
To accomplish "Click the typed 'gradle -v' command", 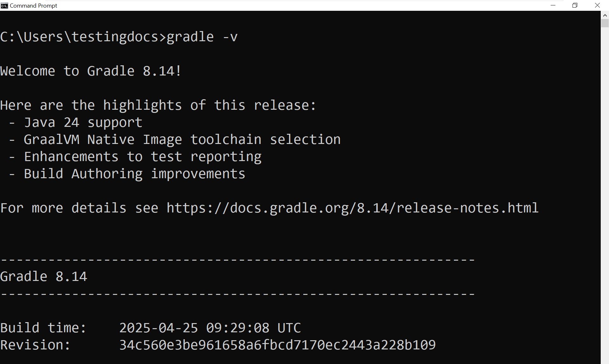I will (202, 37).
